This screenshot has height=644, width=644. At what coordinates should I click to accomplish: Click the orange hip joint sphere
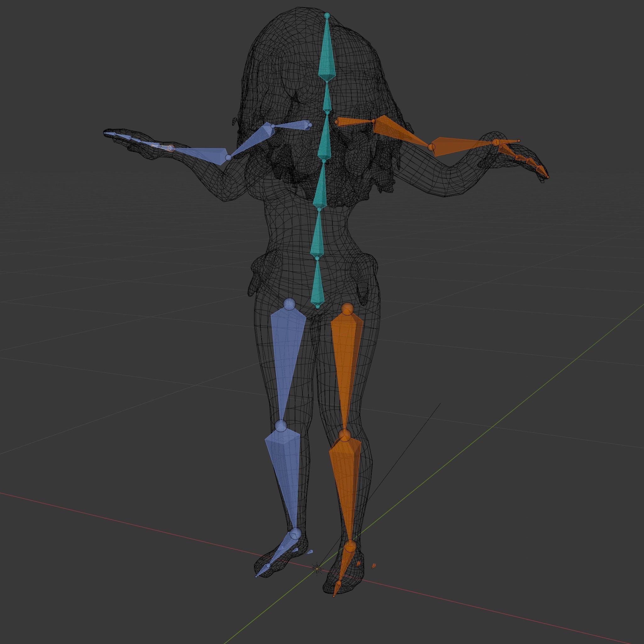(x=347, y=309)
